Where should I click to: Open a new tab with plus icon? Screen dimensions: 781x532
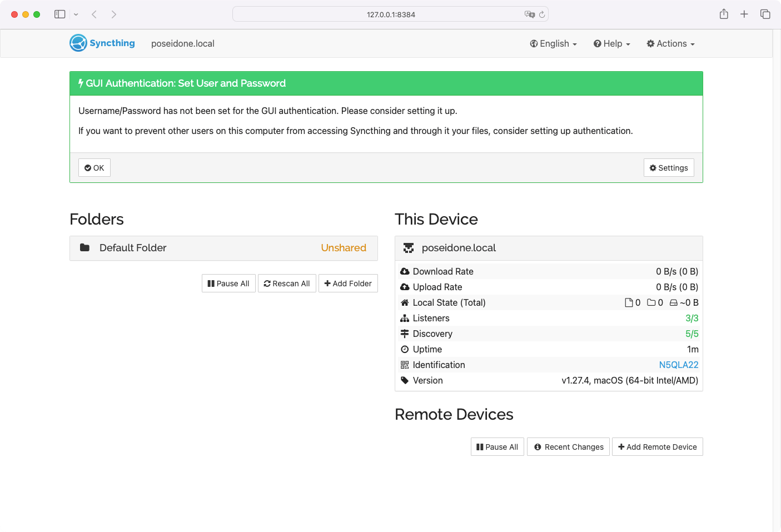click(744, 14)
